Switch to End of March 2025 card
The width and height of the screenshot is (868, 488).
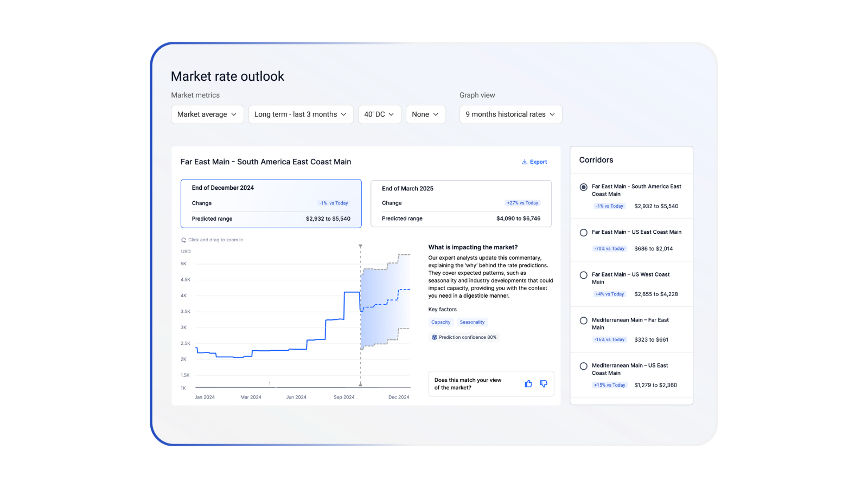461,203
